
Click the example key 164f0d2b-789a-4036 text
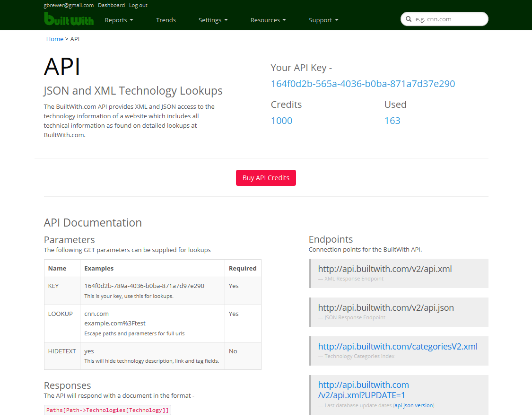[x=144, y=286]
